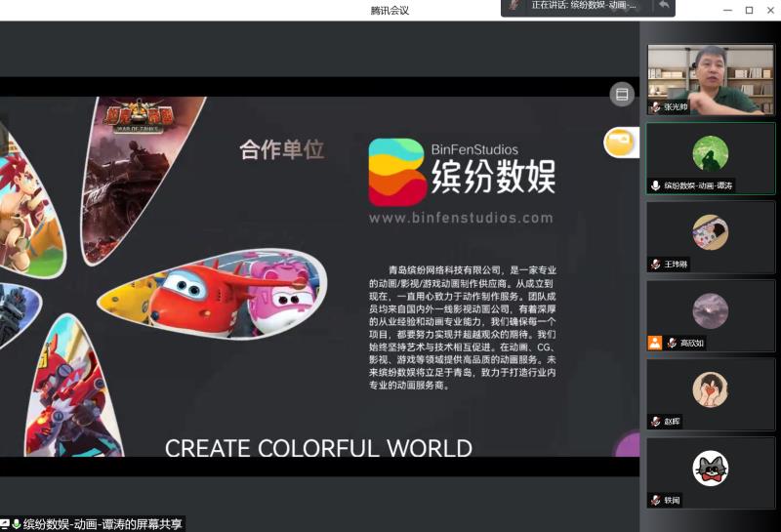The width and height of the screenshot is (781, 532).
Task: Click the orange person icon beside 高欣如
Action: [x=655, y=343]
